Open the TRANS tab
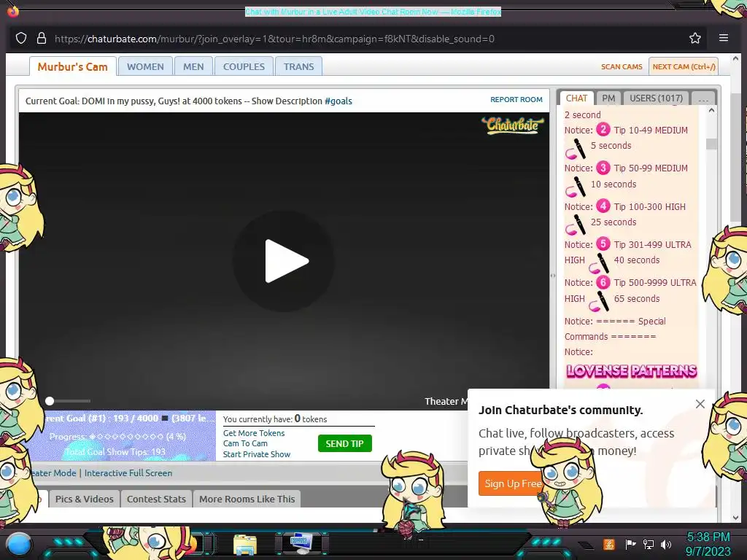The image size is (747, 560). tap(298, 66)
